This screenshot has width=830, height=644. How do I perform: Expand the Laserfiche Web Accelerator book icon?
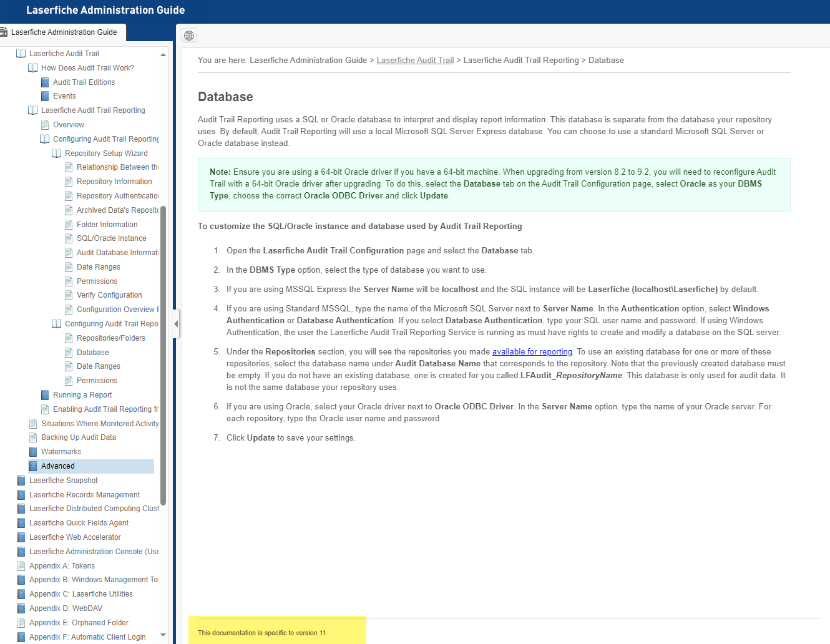pyautogui.click(x=21, y=537)
